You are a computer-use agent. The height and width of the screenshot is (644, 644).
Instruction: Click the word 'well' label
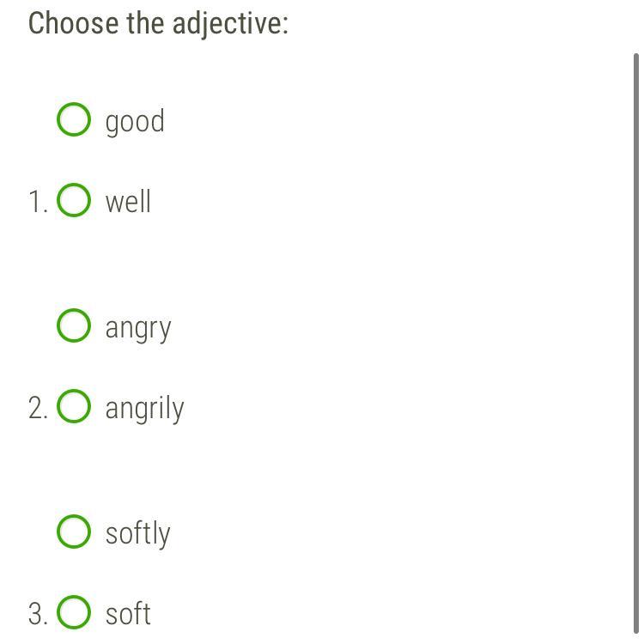pyautogui.click(x=128, y=202)
